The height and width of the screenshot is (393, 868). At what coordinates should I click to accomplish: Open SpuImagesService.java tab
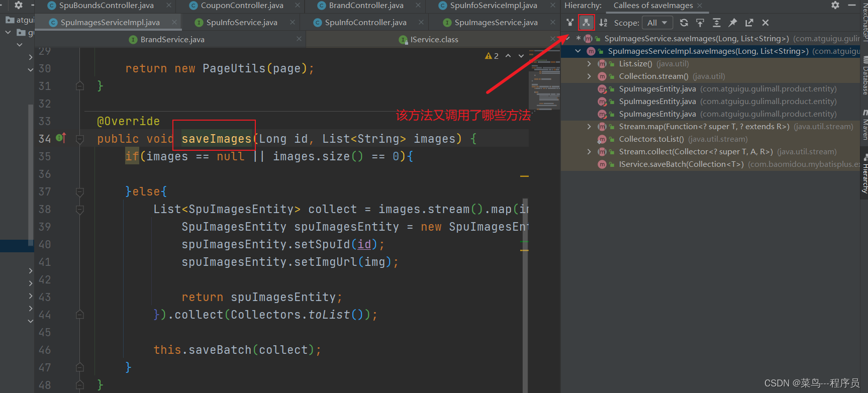[496, 23]
